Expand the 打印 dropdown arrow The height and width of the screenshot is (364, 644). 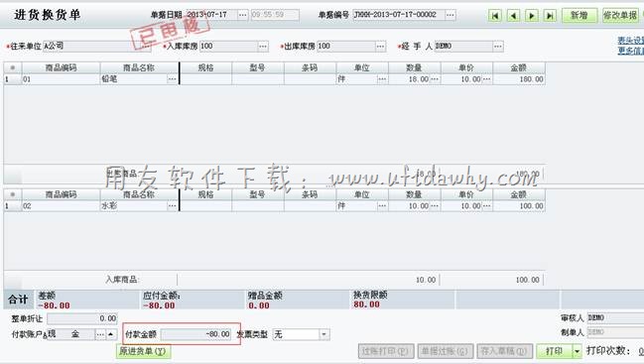coord(578,351)
